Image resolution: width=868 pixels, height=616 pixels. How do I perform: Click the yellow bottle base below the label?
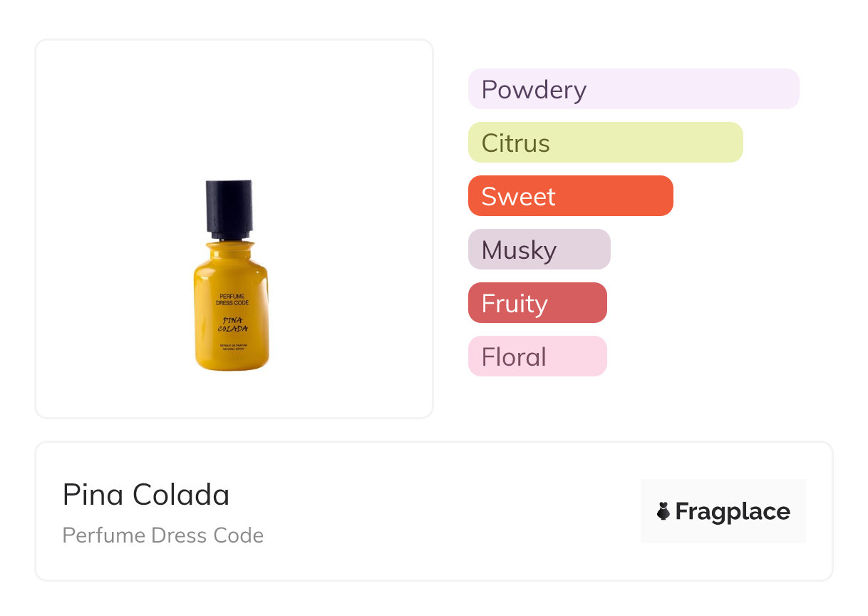pos(232,361)
